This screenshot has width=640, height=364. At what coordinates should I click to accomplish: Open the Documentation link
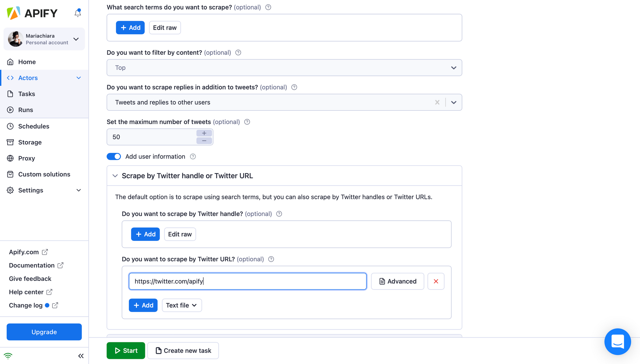pos(36,265)
